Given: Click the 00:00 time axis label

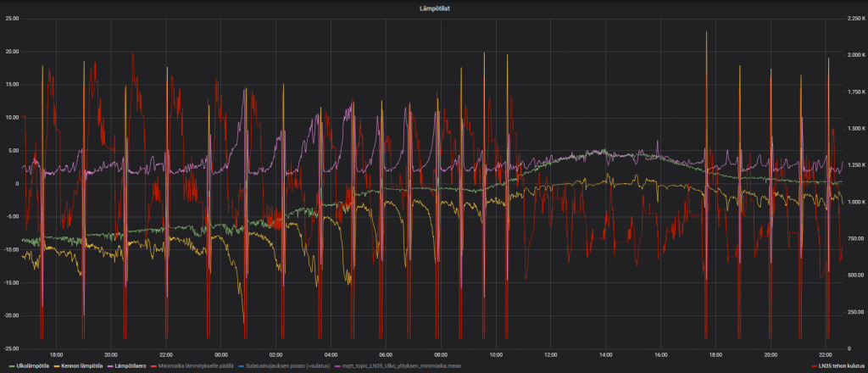Looking at the screenshot, I should [x=221, y=354].
